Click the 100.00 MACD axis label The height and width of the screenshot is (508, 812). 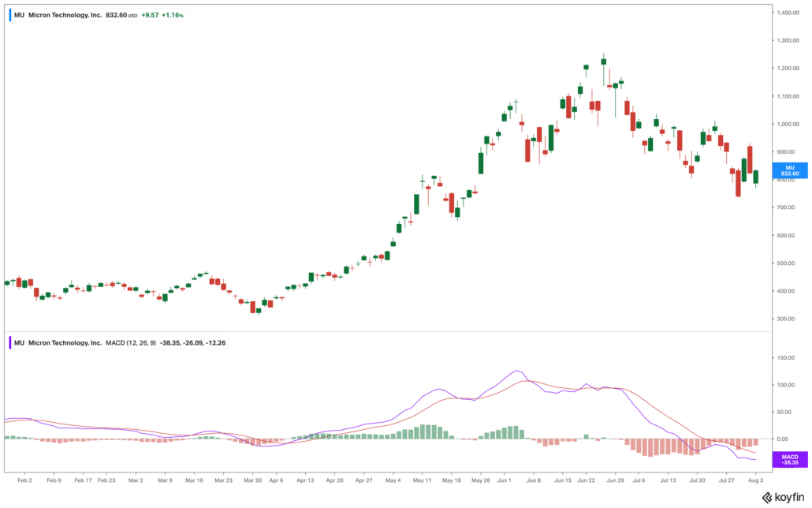pos(786,385)
